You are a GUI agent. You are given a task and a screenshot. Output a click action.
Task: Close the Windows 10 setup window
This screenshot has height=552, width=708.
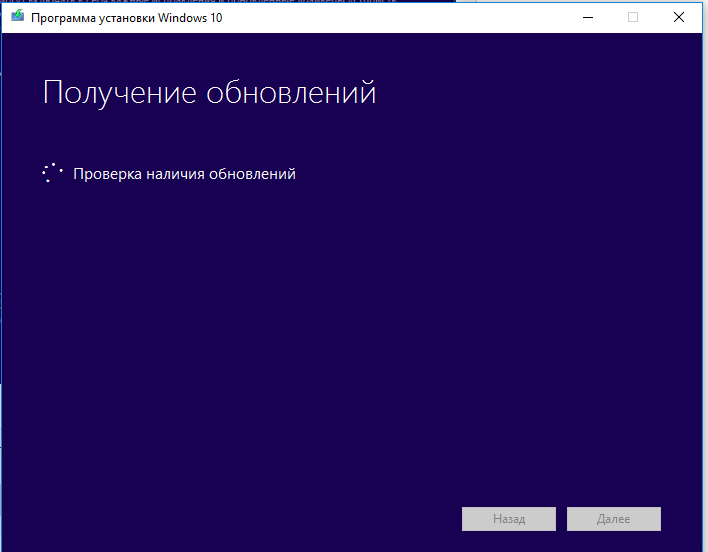click(x=679, y=18)
